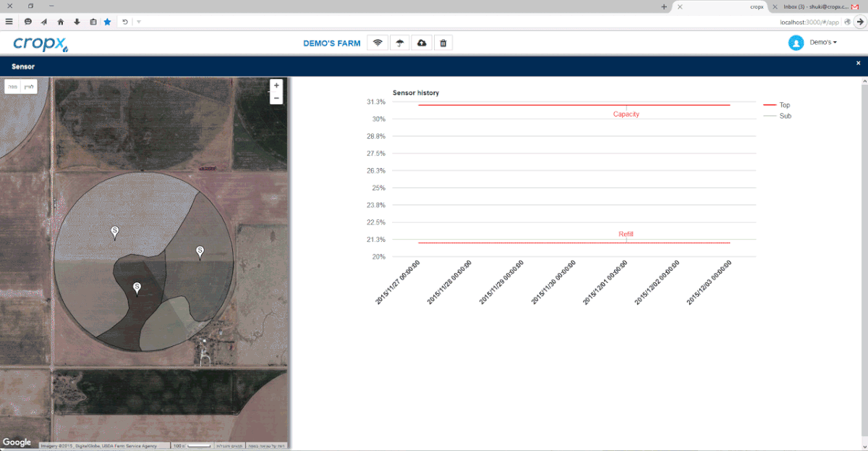Switch to the Inbox (3) Gmail tab
The image size is (868, 451).
(x=817, y=6)
